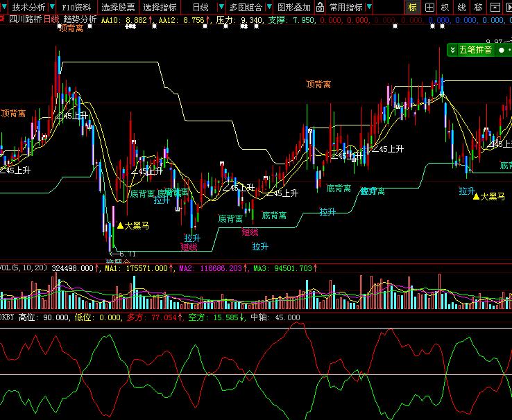The image size is (512, 420).
Task: Select the 移 move chart tool
Action: tap(479, 8)
